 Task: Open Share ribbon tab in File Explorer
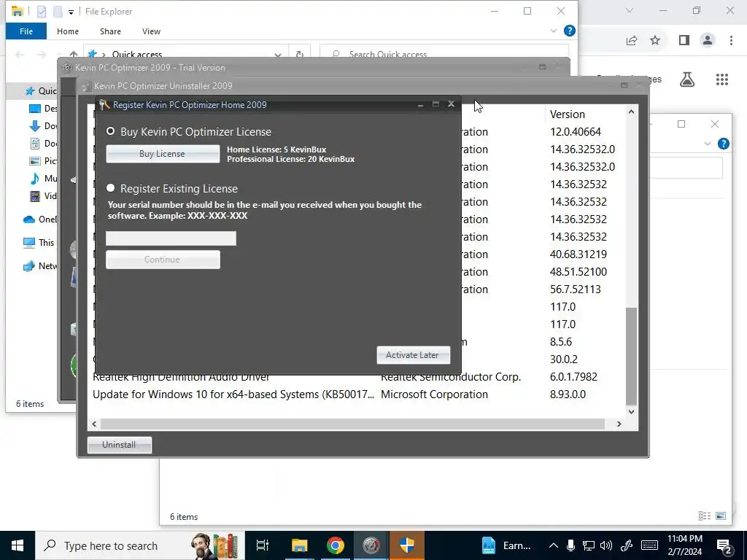(110, 31)
